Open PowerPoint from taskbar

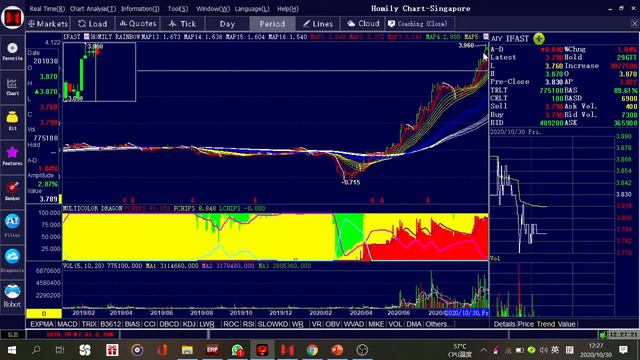(x=337, y=350)
